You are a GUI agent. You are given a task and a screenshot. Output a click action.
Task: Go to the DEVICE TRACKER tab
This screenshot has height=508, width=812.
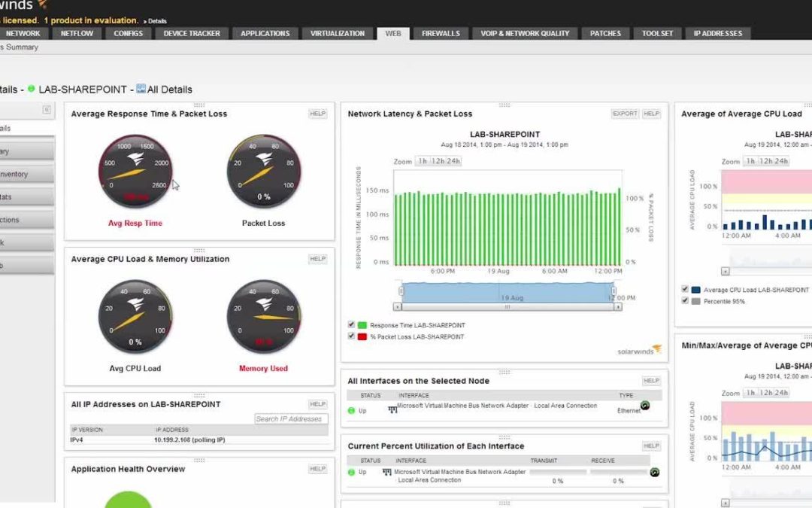pos(192,33)
